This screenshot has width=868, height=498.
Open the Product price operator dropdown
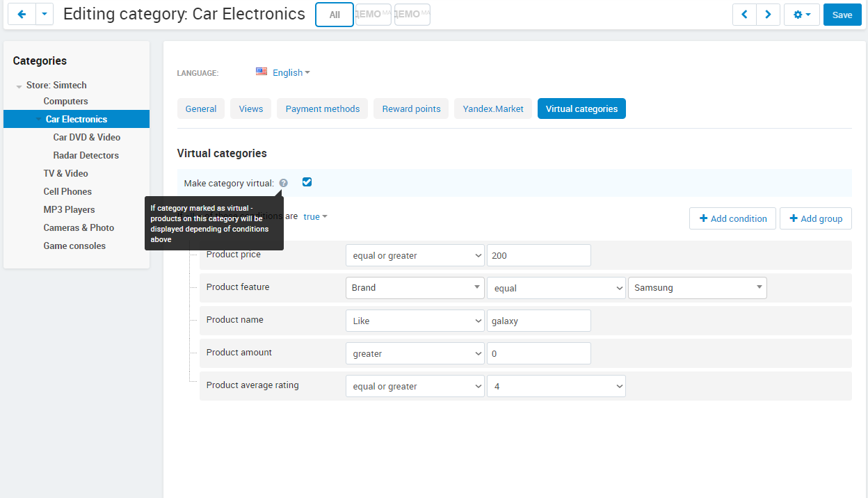point(415,255)
